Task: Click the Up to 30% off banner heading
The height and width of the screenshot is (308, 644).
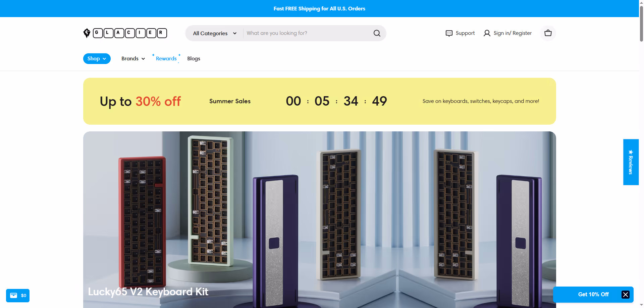Action: pos(140,101)
